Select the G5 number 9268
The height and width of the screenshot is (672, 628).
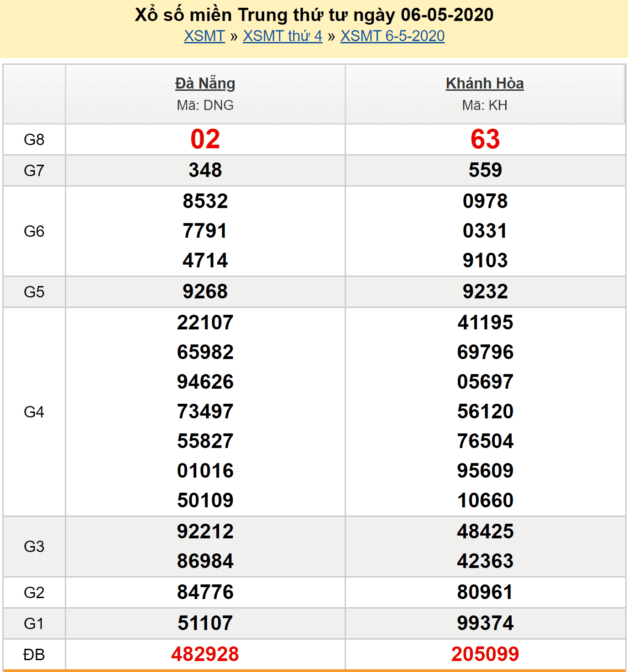[x=205, y=292]
